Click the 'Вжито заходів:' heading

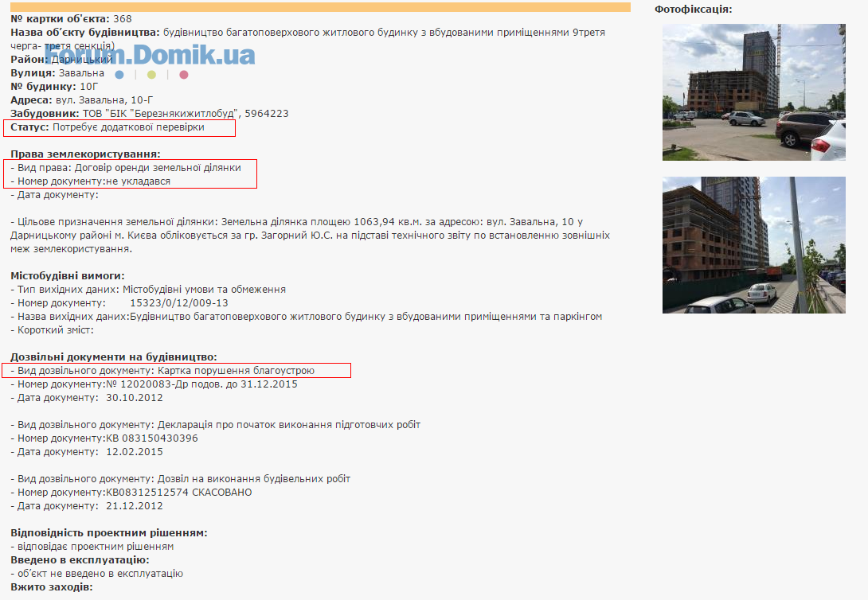[52, 587]
